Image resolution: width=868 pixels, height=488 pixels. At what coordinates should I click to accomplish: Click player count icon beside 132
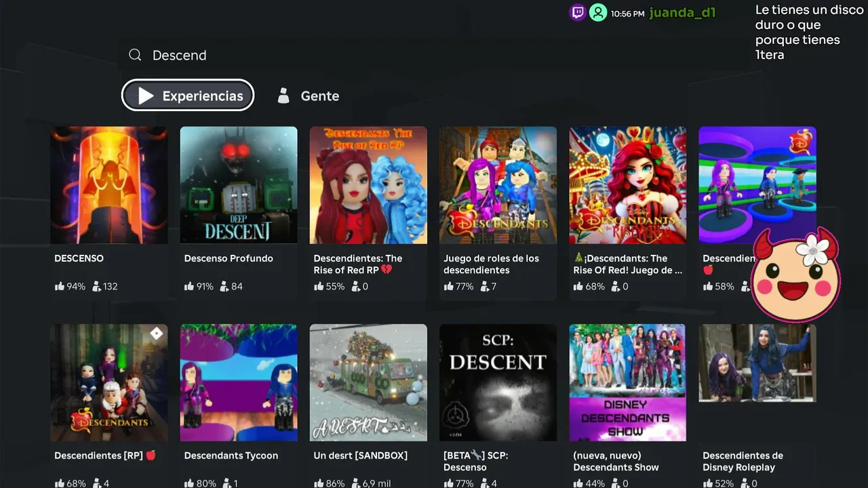pos(97,286)
